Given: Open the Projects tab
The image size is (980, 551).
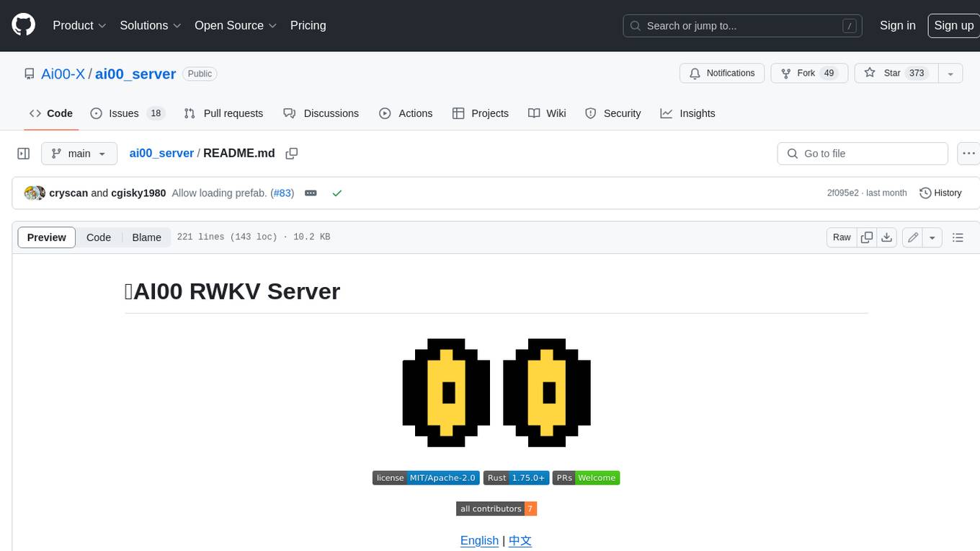Looking at the screenshot, I should tap(481, 113).
